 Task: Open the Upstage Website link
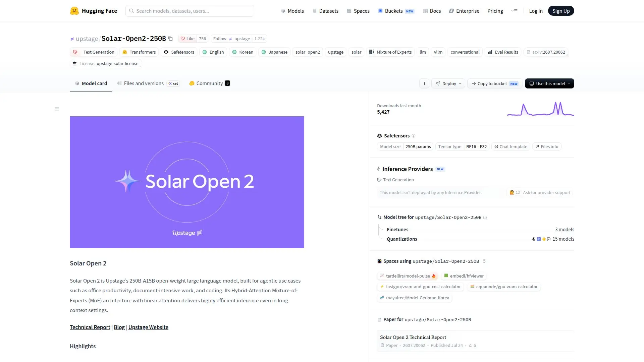pos(148,327)
